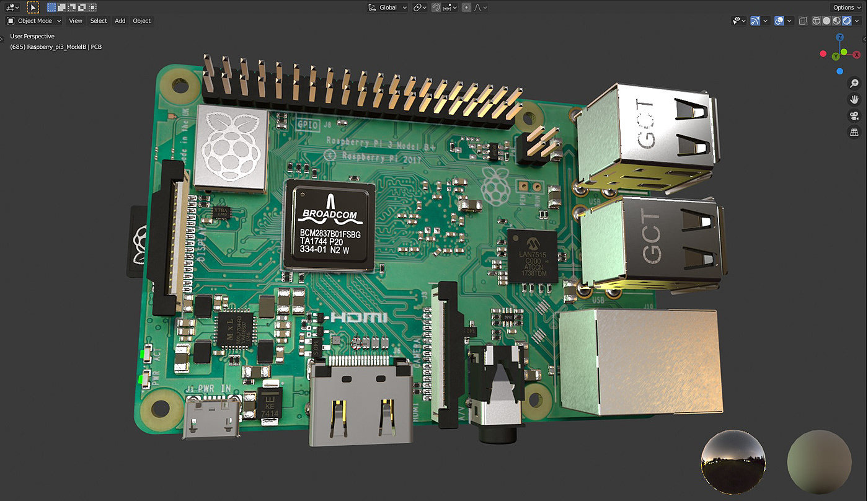
Task: Open the View menu
Action: [75, 20]
